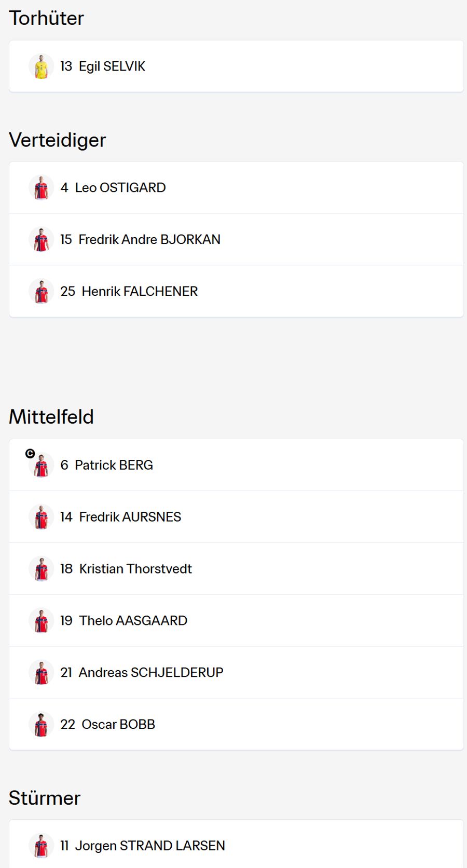Select the 18 Kristian Thorstvedt name
This screenshot has height=868, width=467.
[x=126, y=568]
